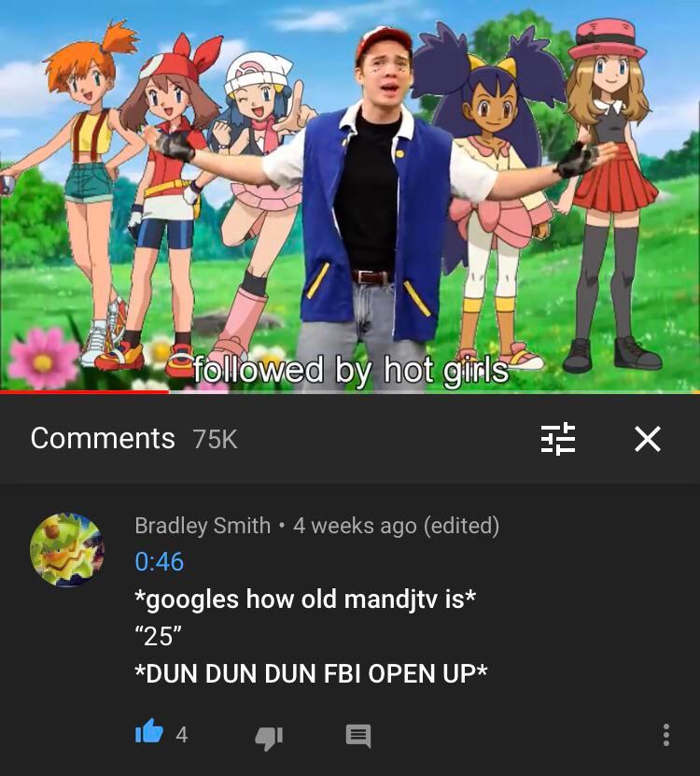This screenshot has height=776, width=700.
Task: Click the quoted "25" comment line
Action: click(x=159, y=635)
